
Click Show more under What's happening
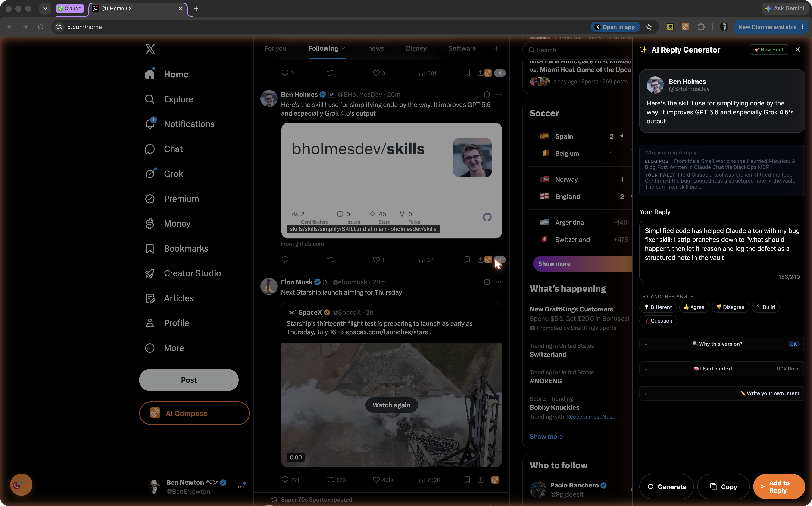546,437
